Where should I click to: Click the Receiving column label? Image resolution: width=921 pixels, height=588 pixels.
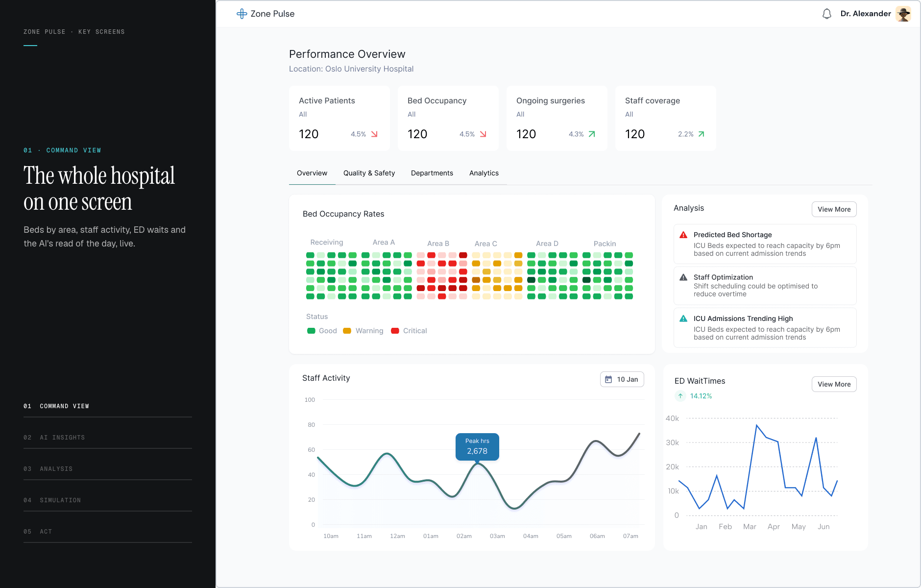[327, 243]
